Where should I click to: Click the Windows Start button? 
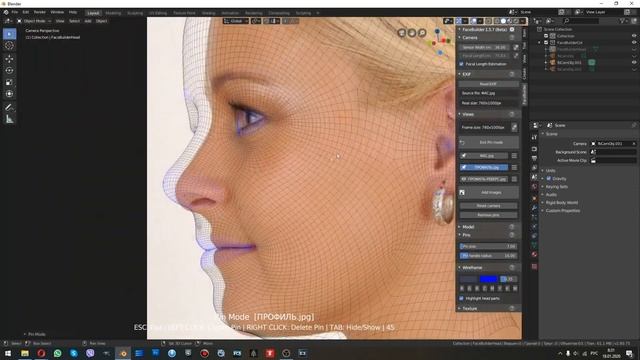8,353
